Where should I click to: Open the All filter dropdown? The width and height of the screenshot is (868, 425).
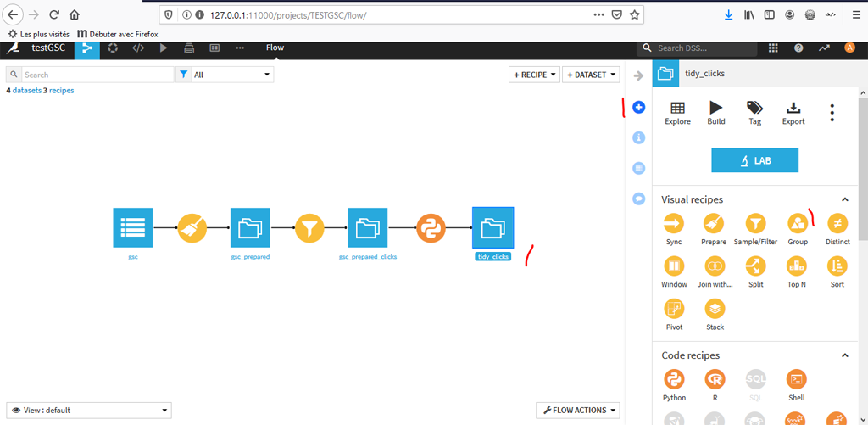(x=232, y=75)
